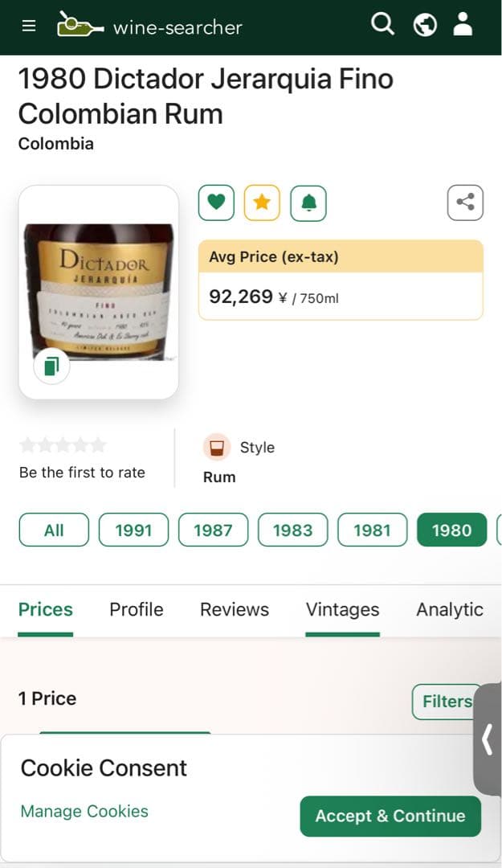Toggle the heart favorite button

216,203
